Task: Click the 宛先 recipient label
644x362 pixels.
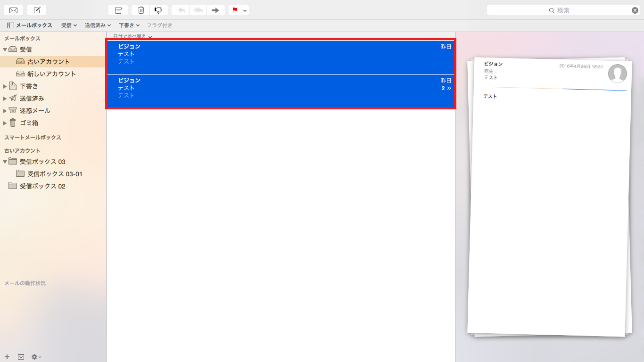Action: [x=490, y=71]
